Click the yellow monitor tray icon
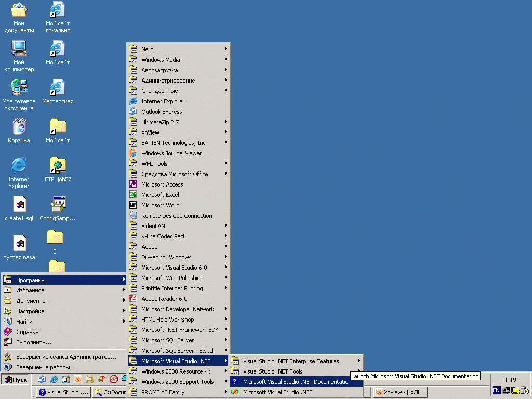532x399 pixels. (515, 390)
